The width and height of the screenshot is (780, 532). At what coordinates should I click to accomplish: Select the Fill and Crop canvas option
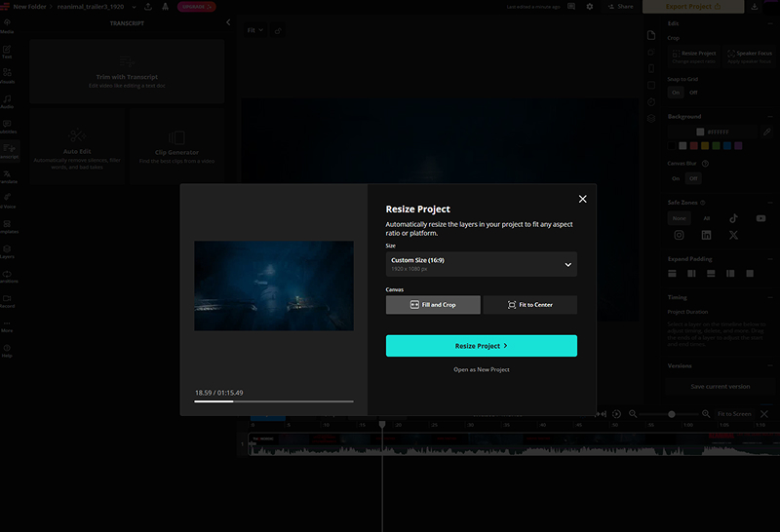pos(433,305)
